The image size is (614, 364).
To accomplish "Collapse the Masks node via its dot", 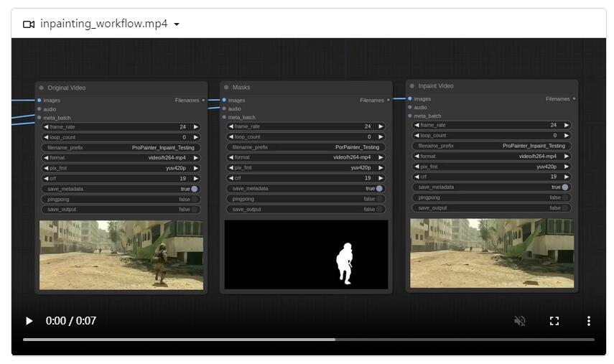I will coord(226,88).
